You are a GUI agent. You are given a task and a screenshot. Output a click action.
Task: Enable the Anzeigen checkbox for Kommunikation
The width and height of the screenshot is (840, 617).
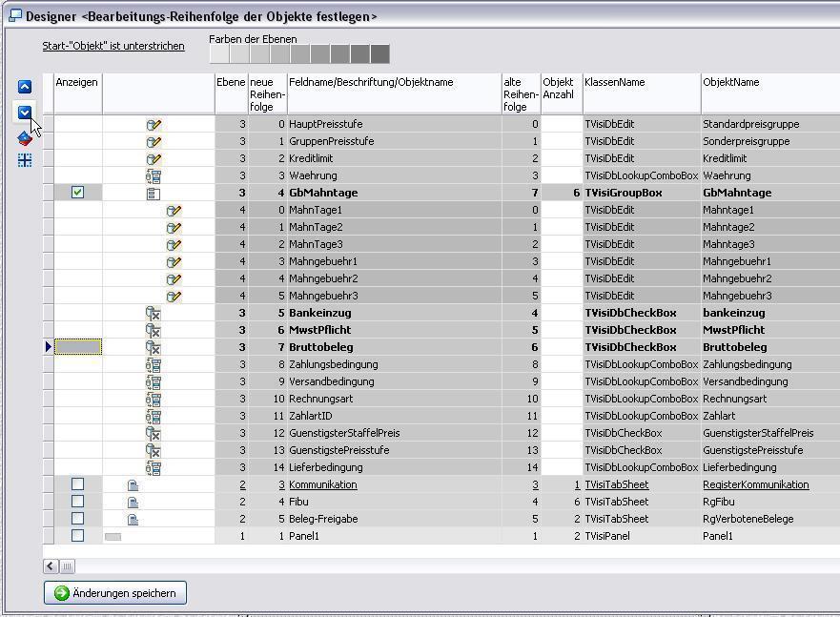(78, 484)
